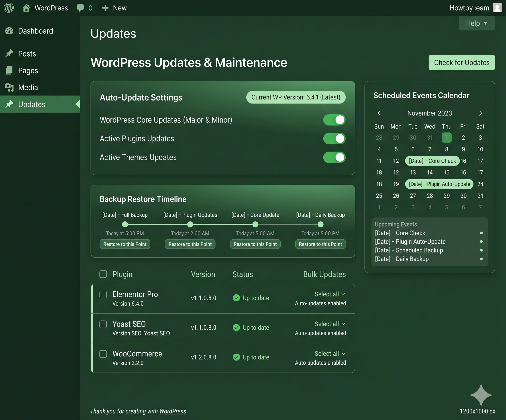Click Current WP Version 6.4.1 badge
The width and height of the screenshot is (506, 420).
[x=296, y=97]
